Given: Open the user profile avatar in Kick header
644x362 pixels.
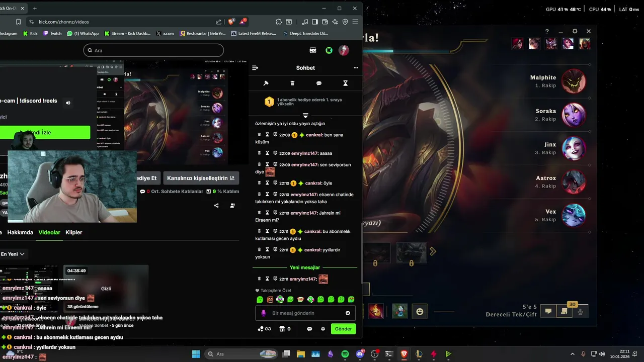Looking at the screenshot, I should [344, 50].
